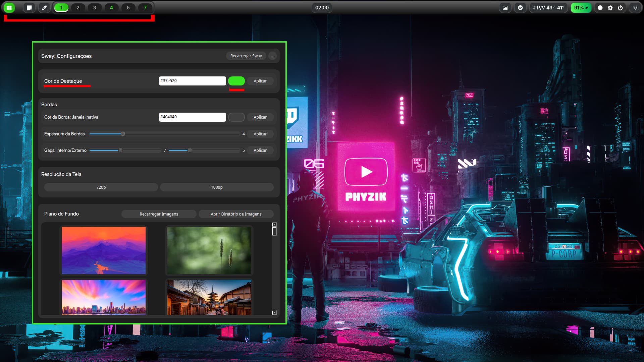Click the sticky note icon in top bar
Viewport: 644px width, 362px height.
point(29,8)
